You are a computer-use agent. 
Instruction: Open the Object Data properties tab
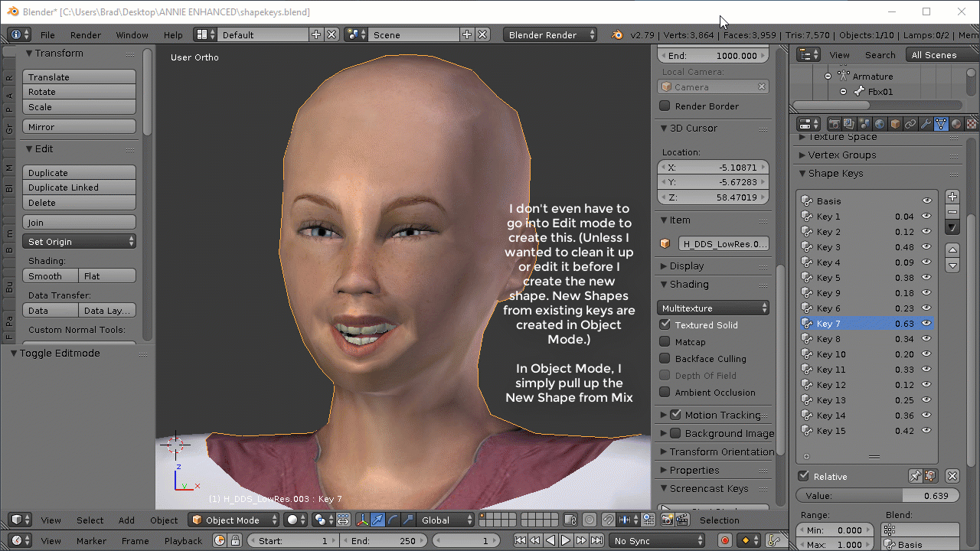(941, 124)
